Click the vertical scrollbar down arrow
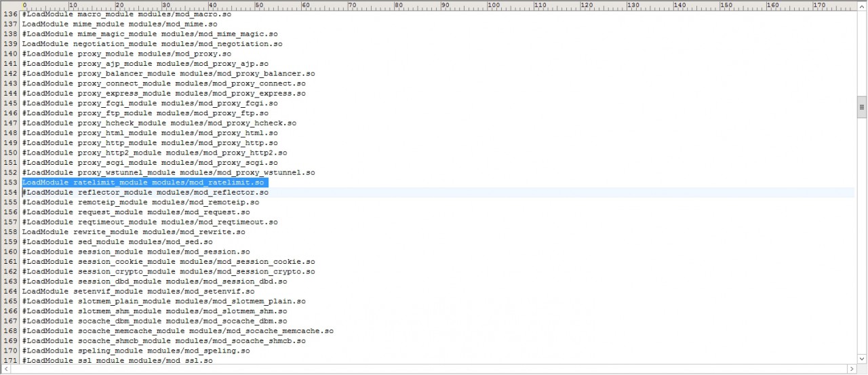The height and width of the screenshot is (375, 868). (862, 359)
